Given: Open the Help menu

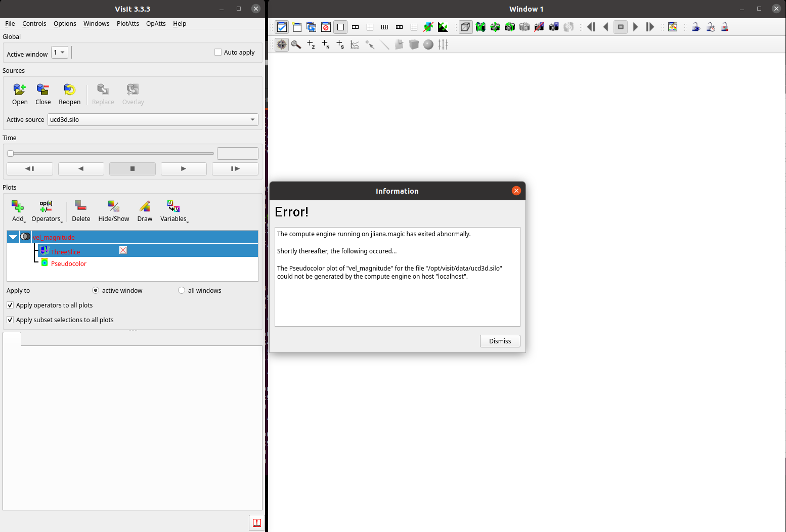Looking at the screenshot, I should tap(180, 23).
